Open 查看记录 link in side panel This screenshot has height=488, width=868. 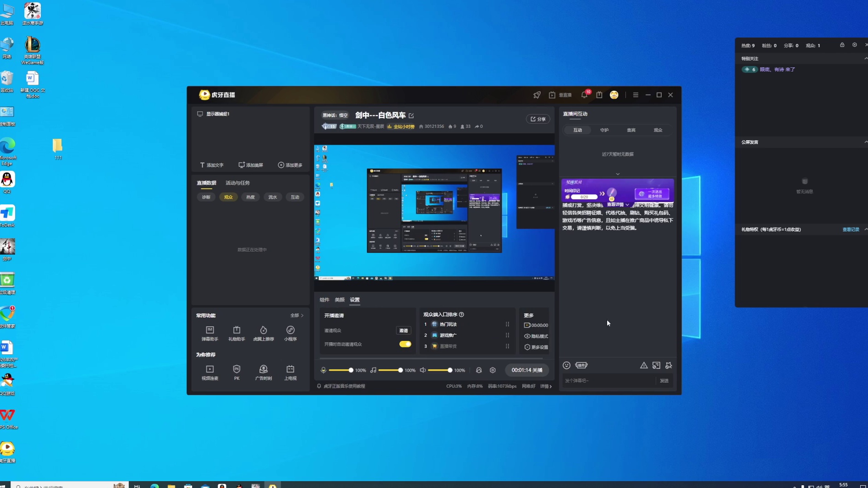[851, 230]
